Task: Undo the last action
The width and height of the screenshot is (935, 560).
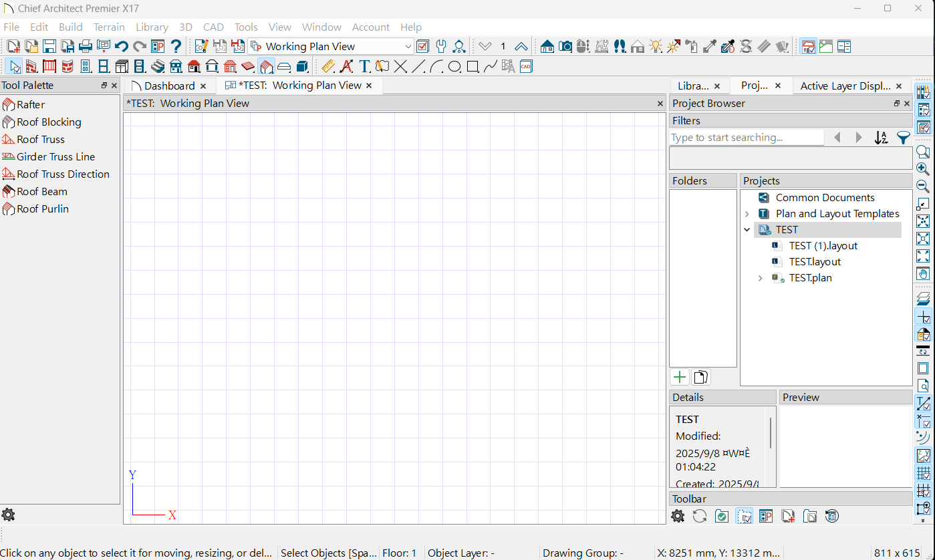Action: tap(122, 46)
